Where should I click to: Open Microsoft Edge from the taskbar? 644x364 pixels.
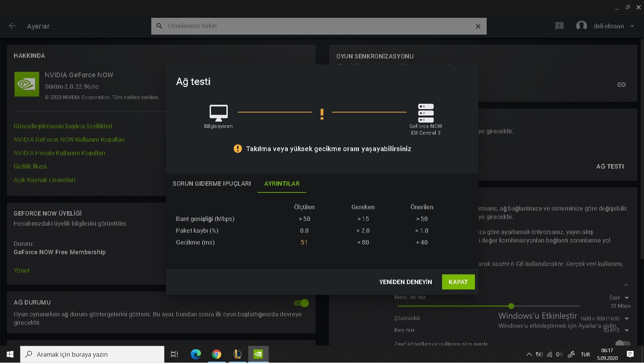[x=196, y=354]
